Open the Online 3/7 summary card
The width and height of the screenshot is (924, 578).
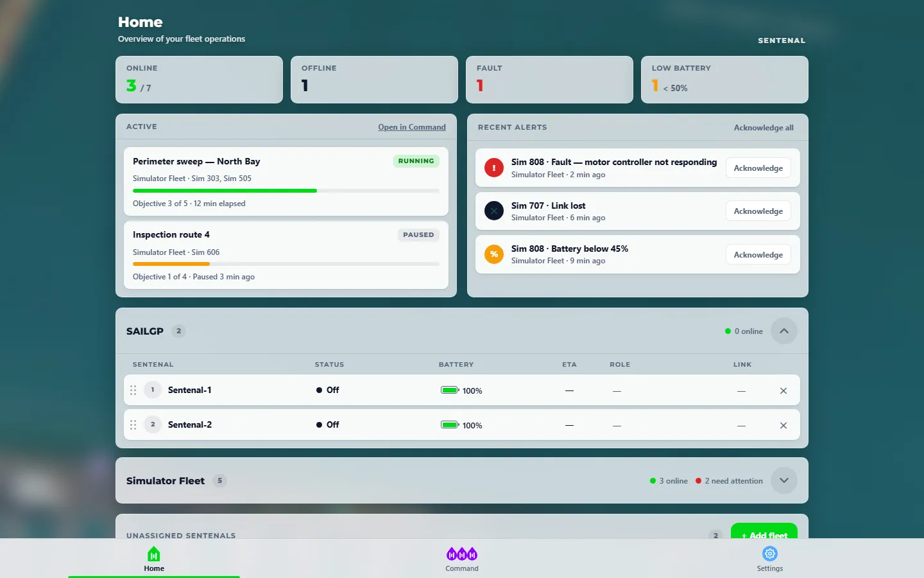tap(199, 80)
